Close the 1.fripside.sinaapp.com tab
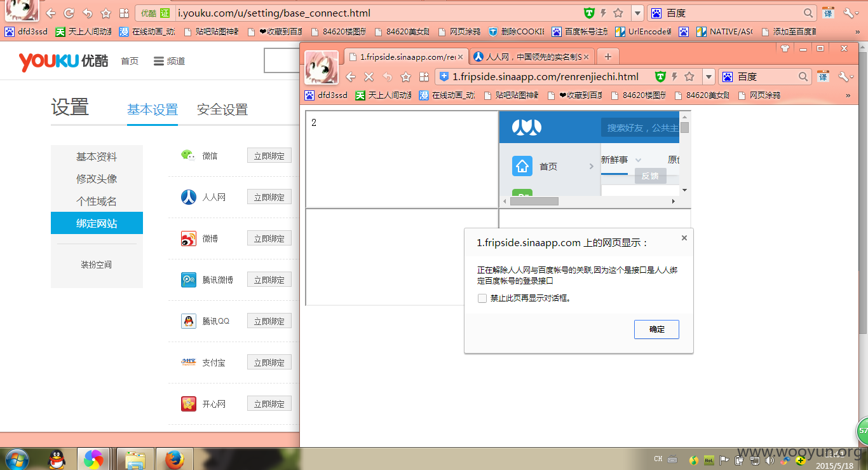Image resolution: width=868 pixels, height=470 pixels. [x=461, y=57]
